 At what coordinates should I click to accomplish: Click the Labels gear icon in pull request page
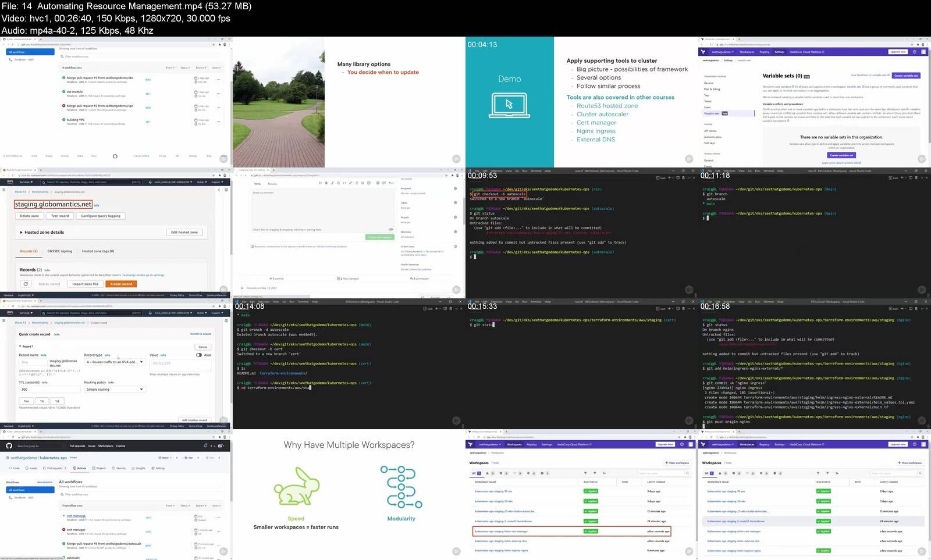point(455,202)
